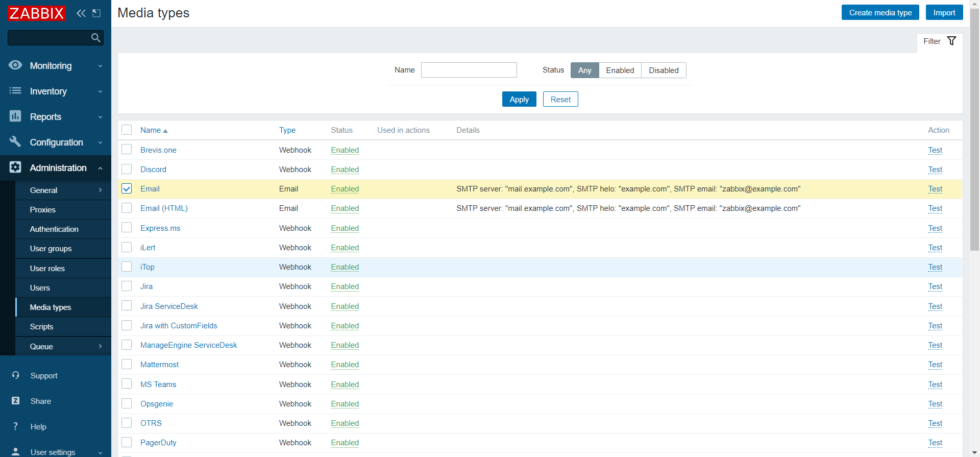
Task: Click the Support headset icon
Action: pyautogui.click(x=15, y=375)
